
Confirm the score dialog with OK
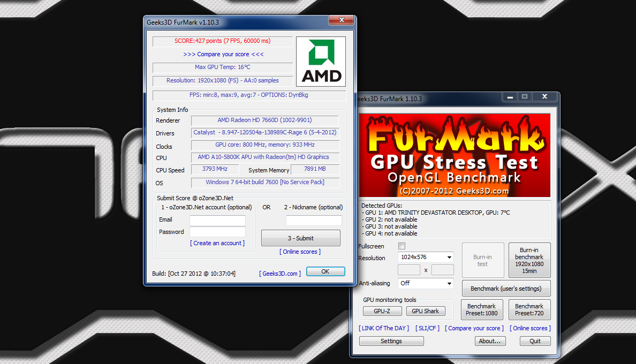pos(325,271)
